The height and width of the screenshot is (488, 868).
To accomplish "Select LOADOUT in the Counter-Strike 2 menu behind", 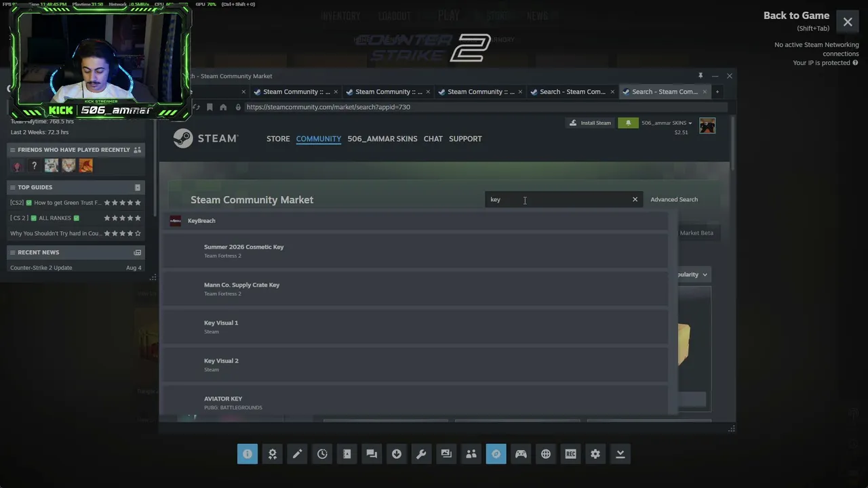I will point(395,16).
